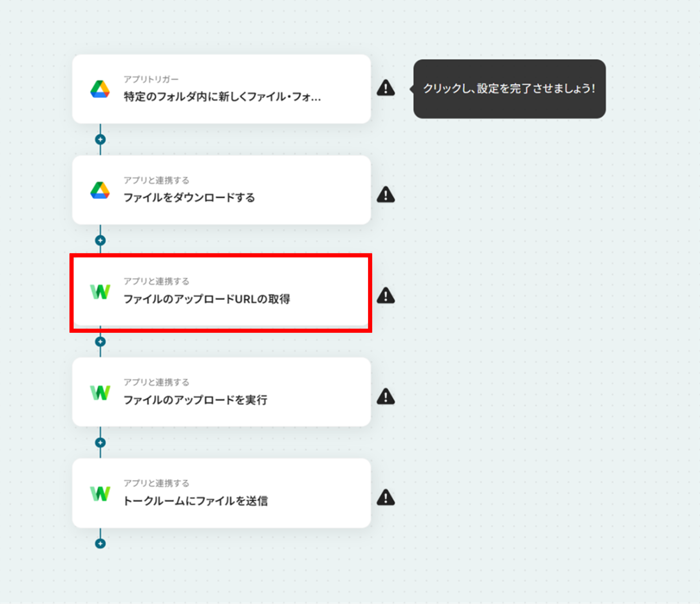Open the ファイルのアップロードURLの取得 step
The width and height of the screenshot is (700, 604).
(x=221, y=292)
